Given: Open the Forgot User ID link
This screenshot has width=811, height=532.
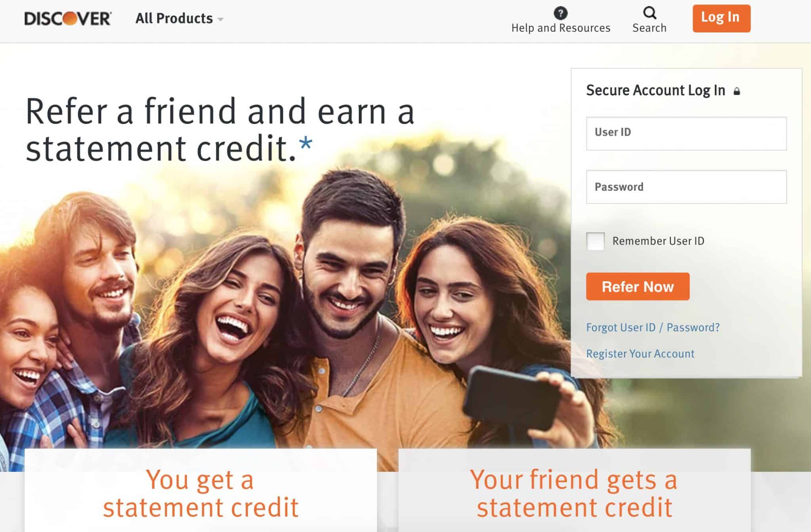Looking at the screenshot, I should tap(621, 327).
